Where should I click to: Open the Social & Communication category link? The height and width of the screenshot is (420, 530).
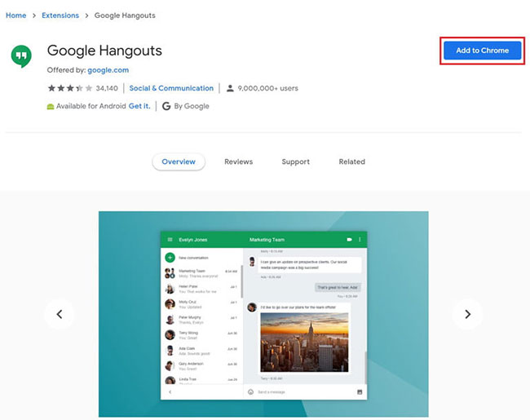[x=171, y=88]
